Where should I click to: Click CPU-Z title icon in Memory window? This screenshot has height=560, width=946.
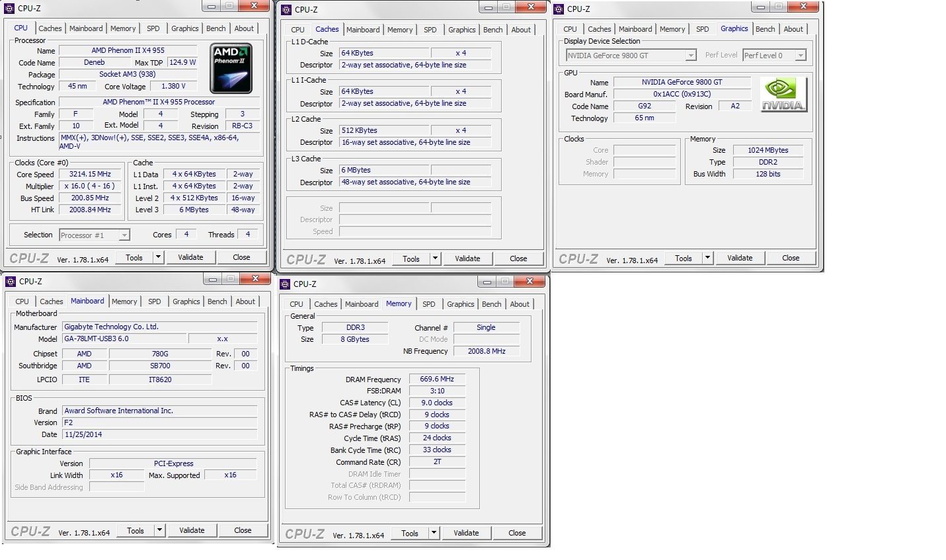pyautogui.click(x=285, y=284)
